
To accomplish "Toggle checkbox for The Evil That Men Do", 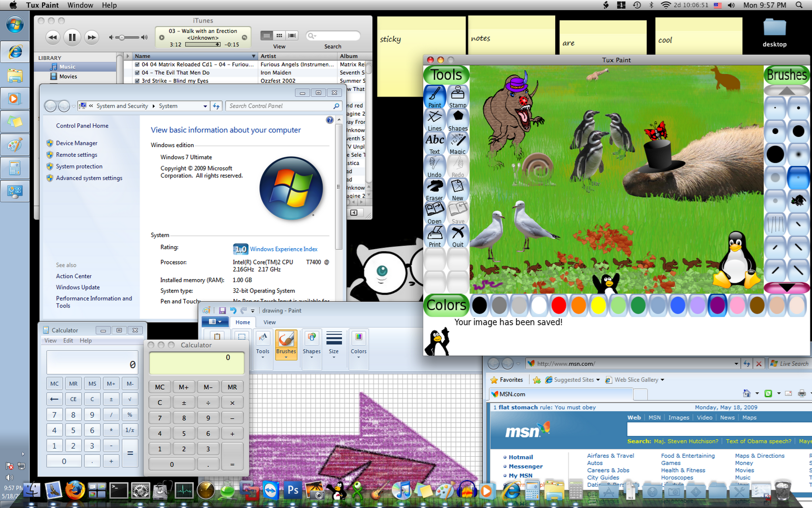I will click(138, 73).
